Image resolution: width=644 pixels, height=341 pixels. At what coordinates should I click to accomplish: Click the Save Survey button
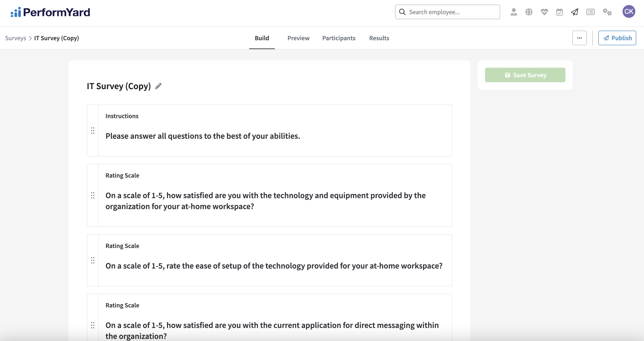pyautogui.click(x=525, y=75)
